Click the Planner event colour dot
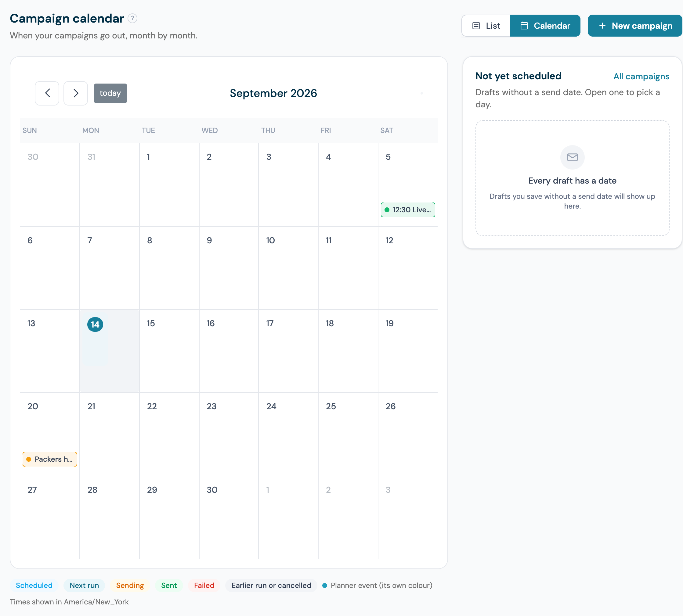Image resolution: width=683 pixels, height=616 pixels. click(x=324, y=586)
